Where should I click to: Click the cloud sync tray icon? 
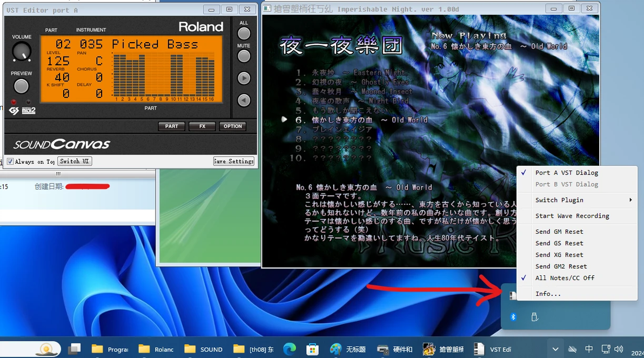point(572,349)
